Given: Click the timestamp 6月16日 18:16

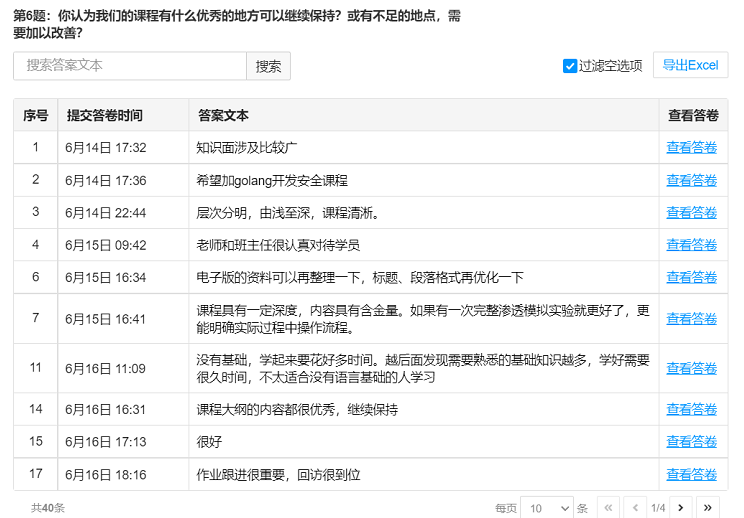Looking at the screenshot, I should (105, 474).
